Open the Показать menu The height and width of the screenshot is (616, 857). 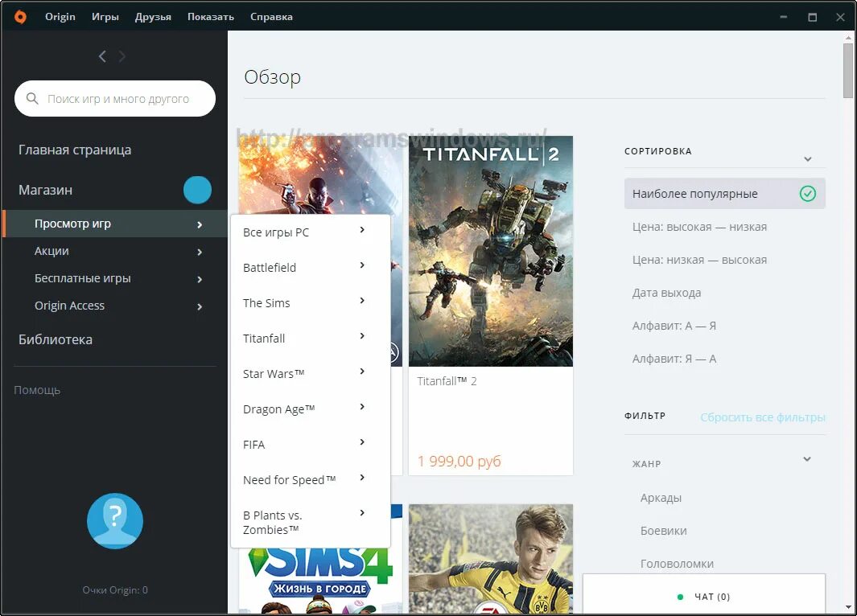210,17
